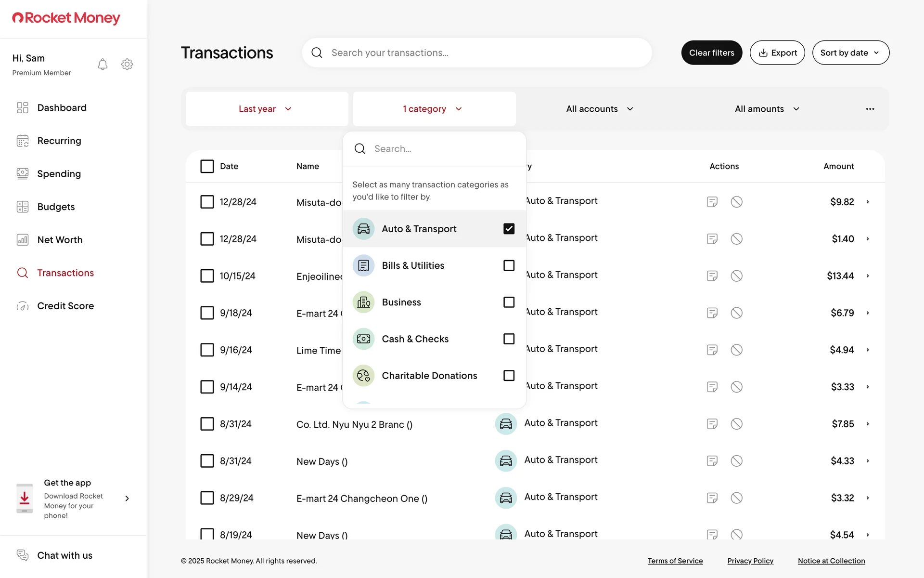Check the Bills & Utilities category checkbox
The height and width of the screenshot is (578, 924).
coord(509,265)
